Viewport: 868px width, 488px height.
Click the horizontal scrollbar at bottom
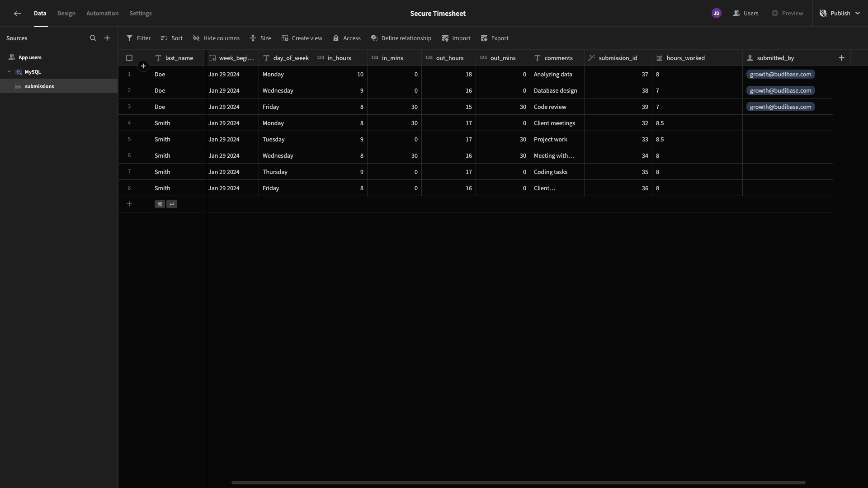pos(518,483)
